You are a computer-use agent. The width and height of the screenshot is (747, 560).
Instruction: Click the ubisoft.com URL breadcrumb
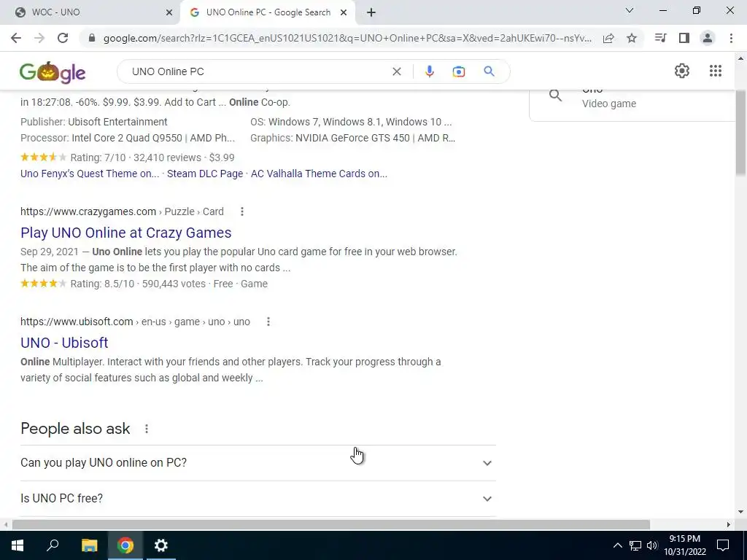(135, 322)
